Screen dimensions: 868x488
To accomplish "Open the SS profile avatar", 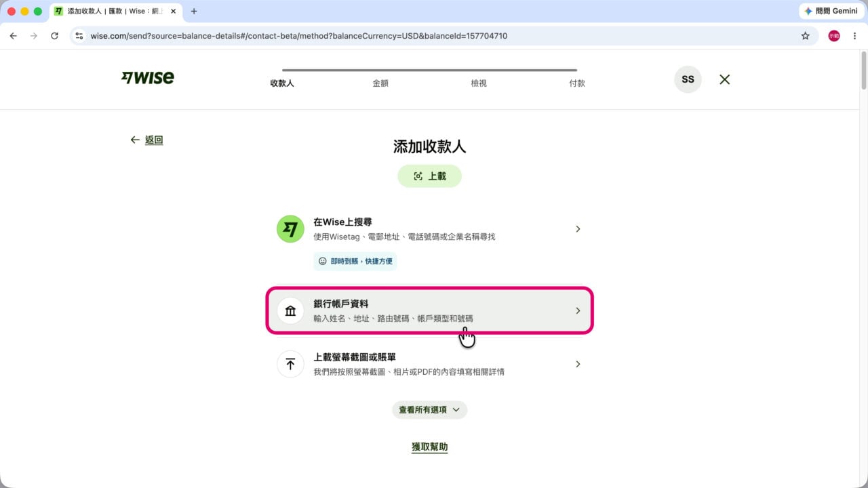I will point(688,79).
